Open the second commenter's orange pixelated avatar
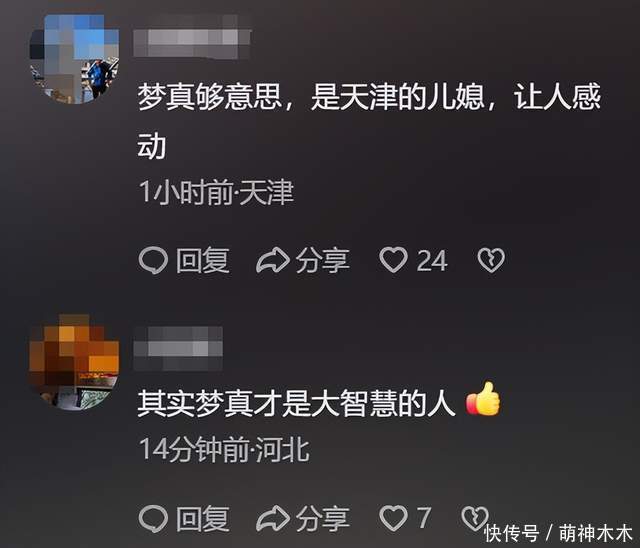 tap(74, 362)
